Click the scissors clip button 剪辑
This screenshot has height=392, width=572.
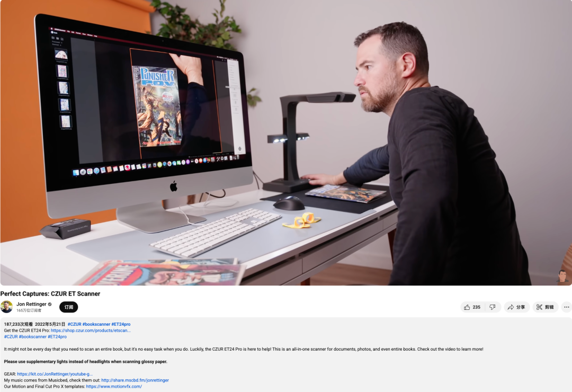pos(545,307)
